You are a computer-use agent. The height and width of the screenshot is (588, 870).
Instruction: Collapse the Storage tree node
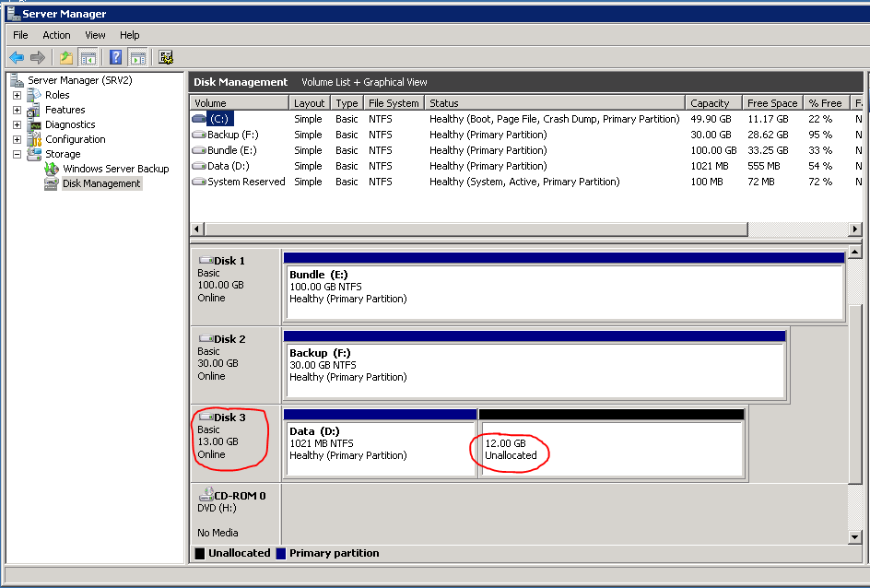pyautogui.click(x=18, y=154)
